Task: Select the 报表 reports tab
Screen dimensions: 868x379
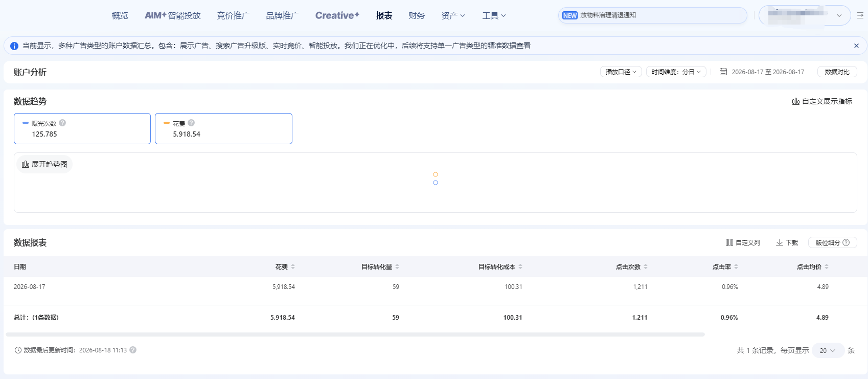Action: point(384,16)
